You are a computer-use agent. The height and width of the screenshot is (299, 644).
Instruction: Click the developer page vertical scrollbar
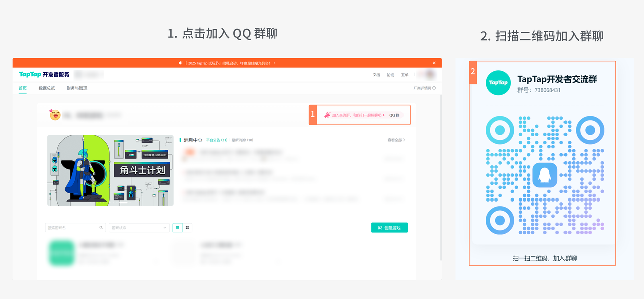click(x=441, y=177)
